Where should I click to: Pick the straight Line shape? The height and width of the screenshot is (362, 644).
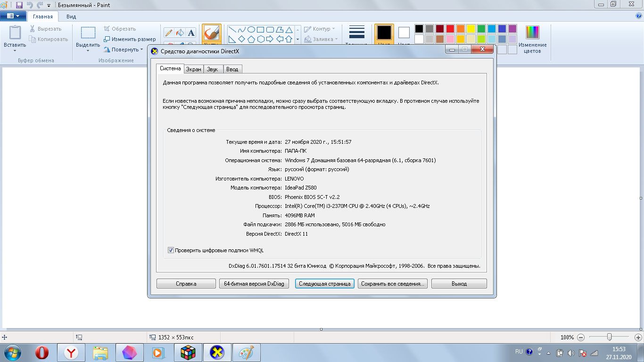(232, 29)
